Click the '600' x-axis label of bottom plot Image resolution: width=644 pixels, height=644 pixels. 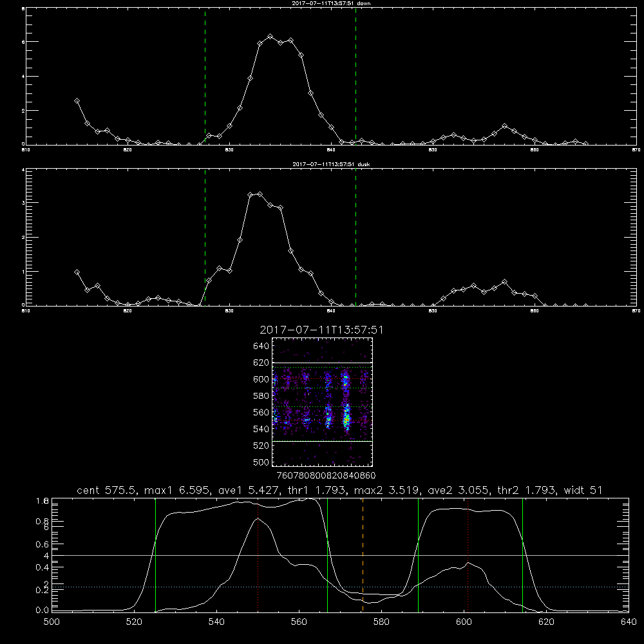464,622
